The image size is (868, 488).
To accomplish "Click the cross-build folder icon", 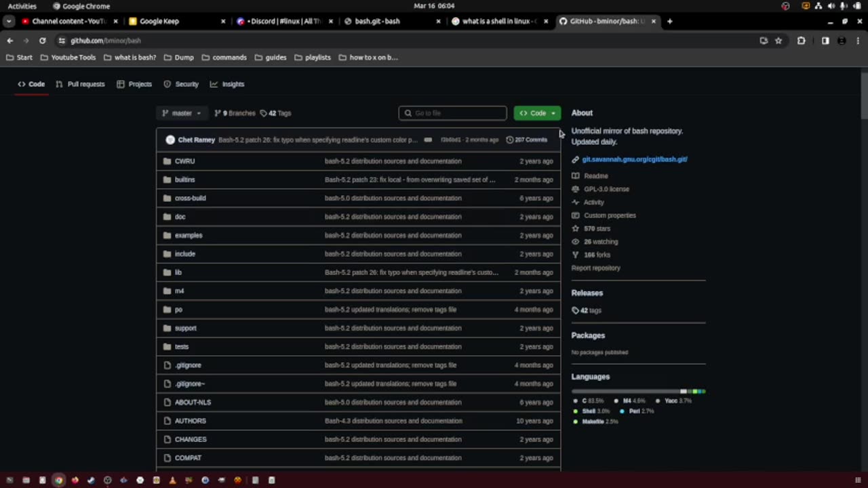I will tap(167, 198).
